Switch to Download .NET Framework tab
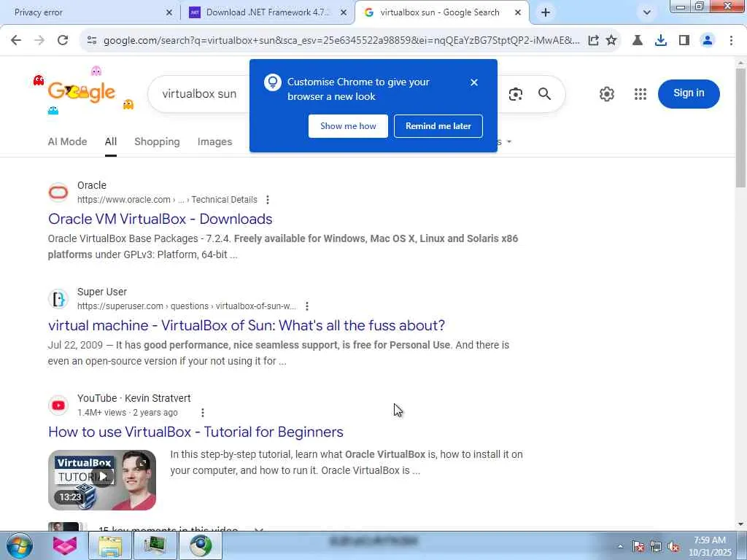This screenshot has height=560, width=747. tap(267, 12)
